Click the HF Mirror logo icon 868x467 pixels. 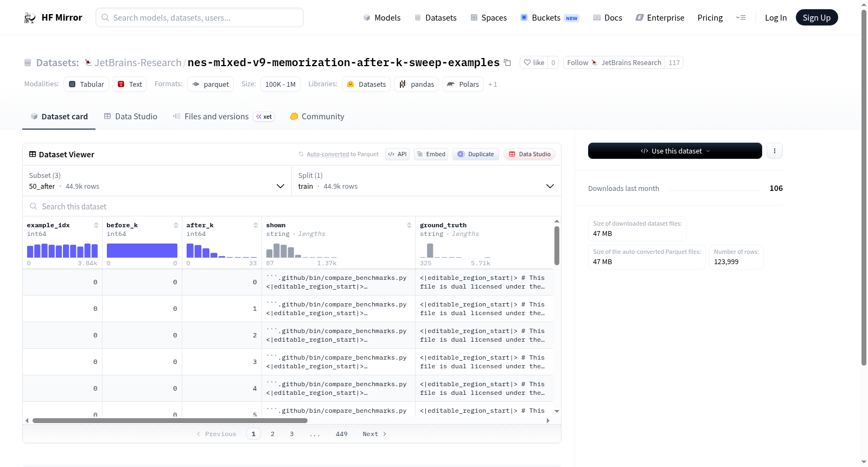(x=30, y=18)
